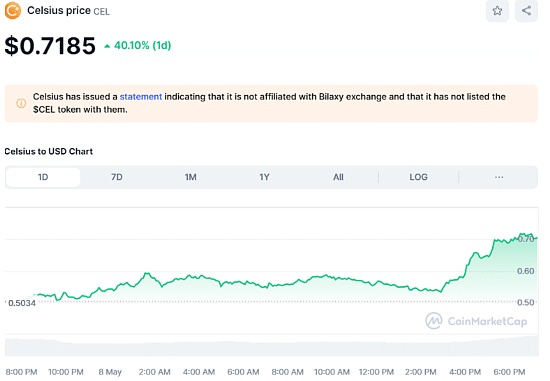Click the 2:00 AM time axis label
This screenshot has width=550, height=381.
(154, 372)
